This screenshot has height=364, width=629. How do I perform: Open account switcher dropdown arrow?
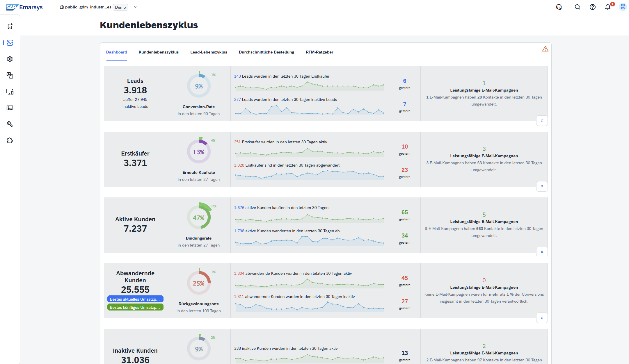coord(135,7)
